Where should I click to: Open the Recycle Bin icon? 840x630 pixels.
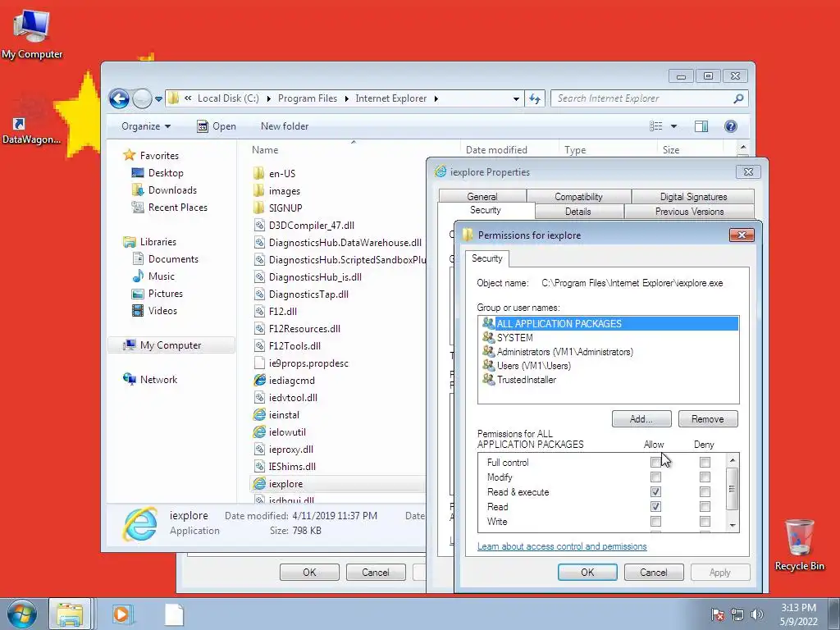[799, 545]
